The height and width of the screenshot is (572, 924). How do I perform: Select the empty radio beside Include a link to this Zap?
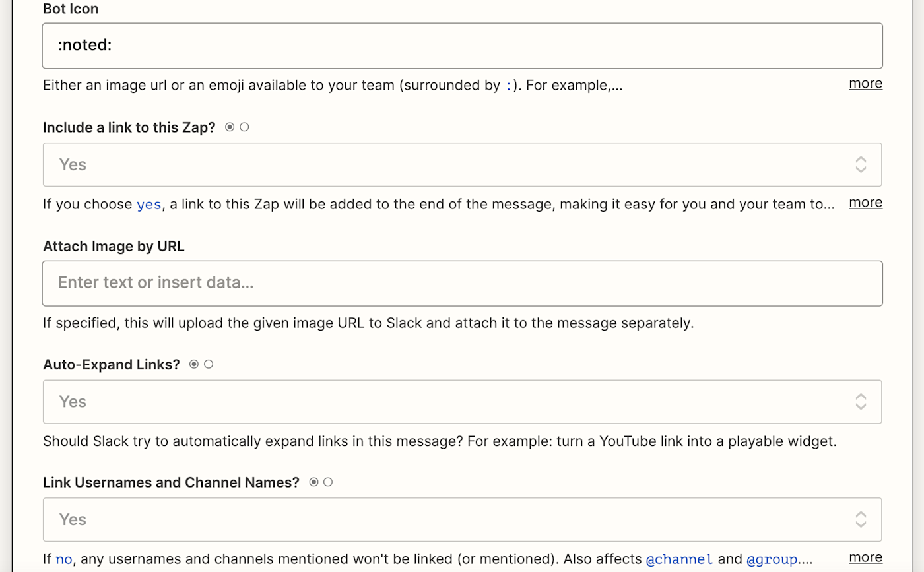(x=244, y=127)
